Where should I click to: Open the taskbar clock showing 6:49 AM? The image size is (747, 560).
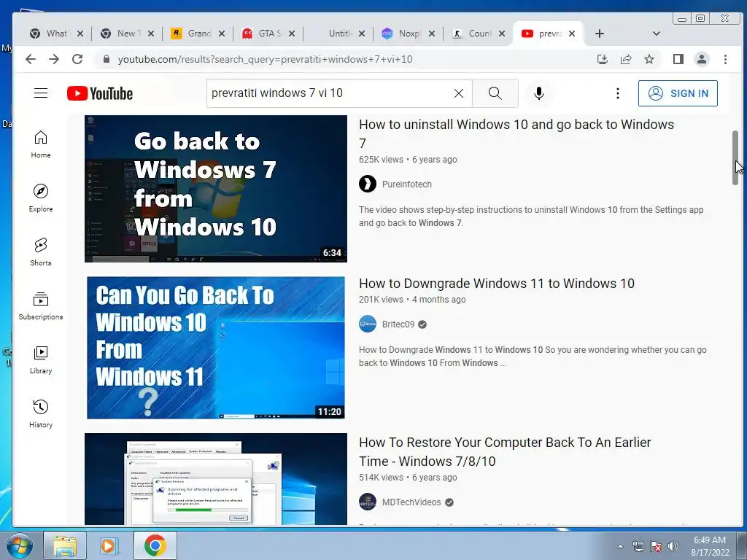click(710, 546)
